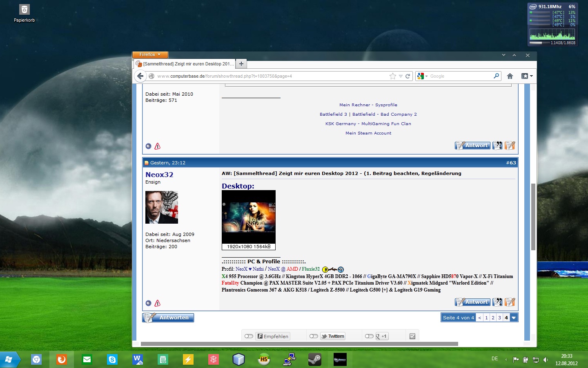Image resolution: width=588 pixels, height=368 pixels.
Task: Open page navigation dropdown arrow
Action: coord(514,318)
